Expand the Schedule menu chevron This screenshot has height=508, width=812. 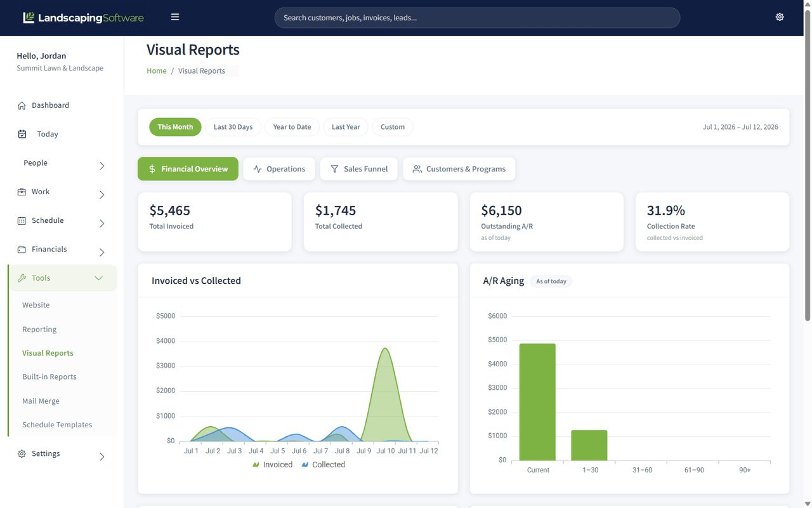click(x=102, y=224)
